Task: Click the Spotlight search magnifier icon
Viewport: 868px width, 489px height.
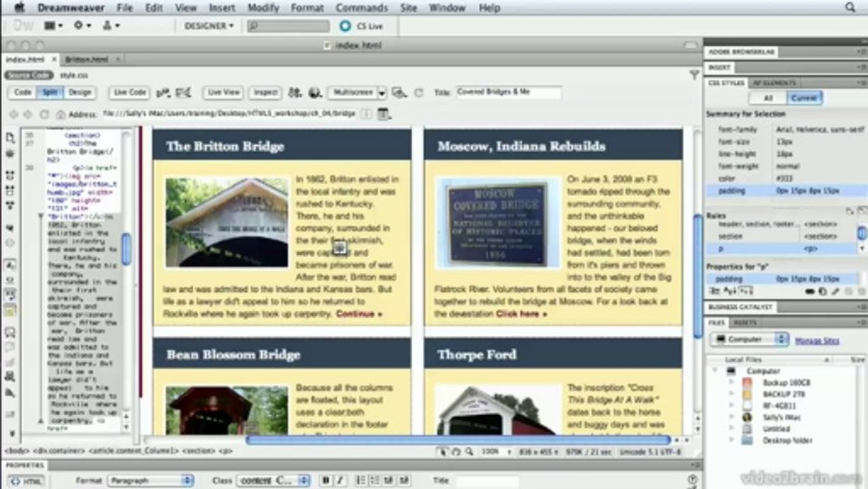Action: click(x=850, y=7)
